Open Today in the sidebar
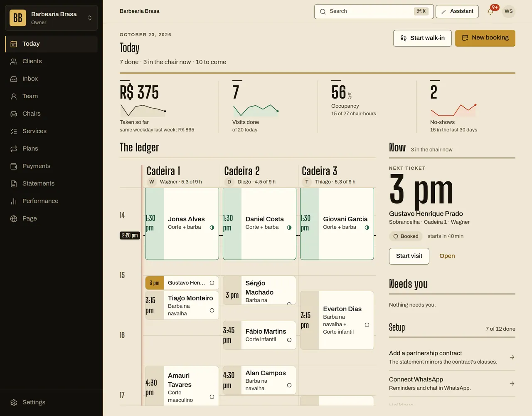 pos(52,44)
